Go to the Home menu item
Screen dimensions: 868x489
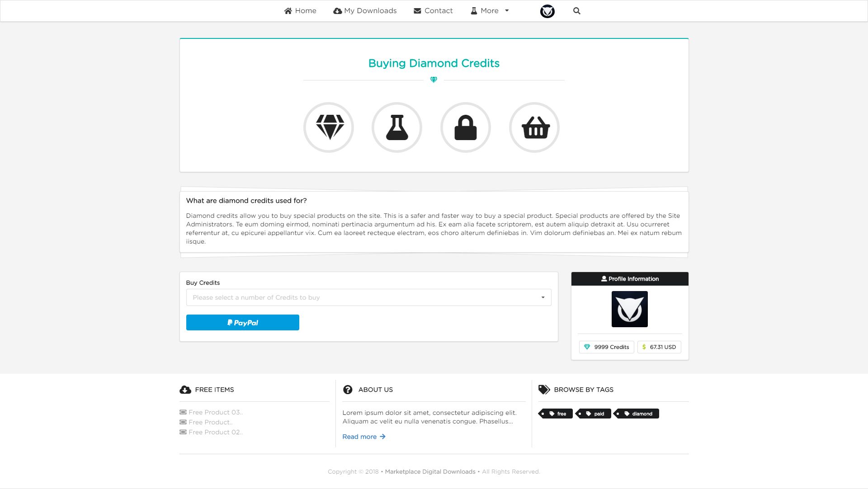pyautogui.click(x=300, y=11)
